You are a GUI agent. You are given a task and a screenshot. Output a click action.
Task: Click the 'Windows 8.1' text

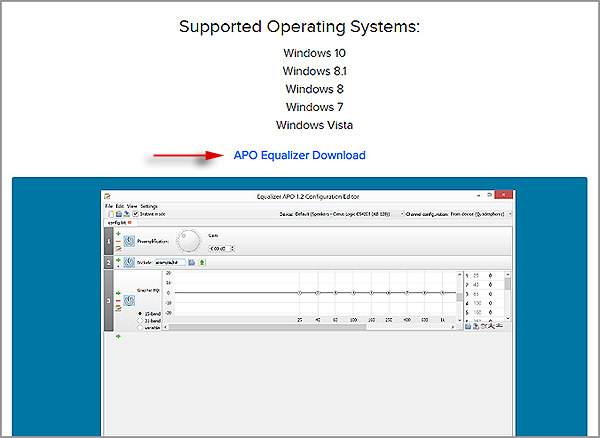(x=315, y=71)
